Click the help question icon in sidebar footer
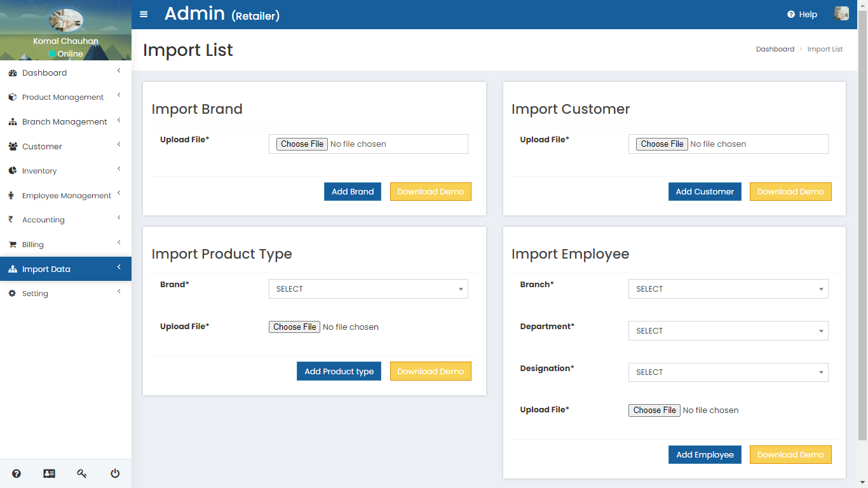 pos(17,473)
